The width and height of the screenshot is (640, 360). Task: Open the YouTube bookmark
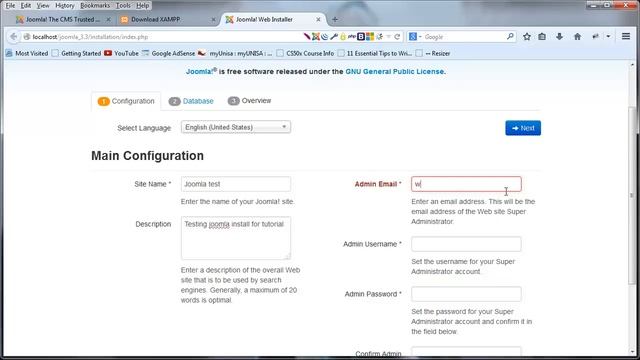tap(121, 53)
